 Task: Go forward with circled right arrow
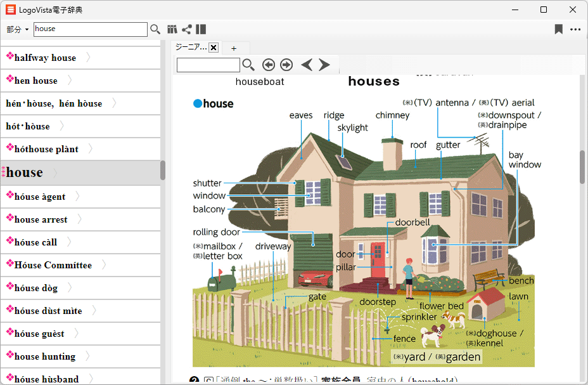click(x=286, y=65)
